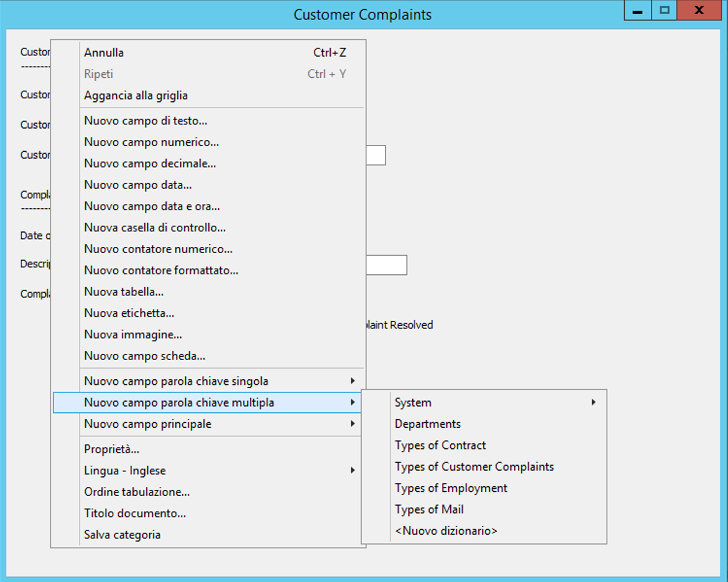The height and width of the screenshot is (582, 728).
Task: Open Ordine tabulazione
Action: pyautogui.click(x=208, y=492)
